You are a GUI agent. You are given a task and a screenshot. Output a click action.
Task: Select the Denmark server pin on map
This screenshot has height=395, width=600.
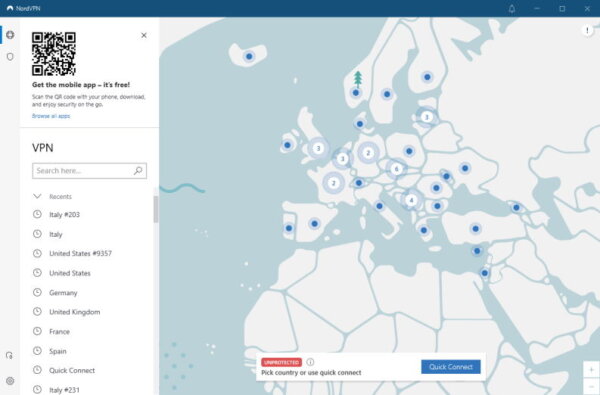tap(360, 124)
